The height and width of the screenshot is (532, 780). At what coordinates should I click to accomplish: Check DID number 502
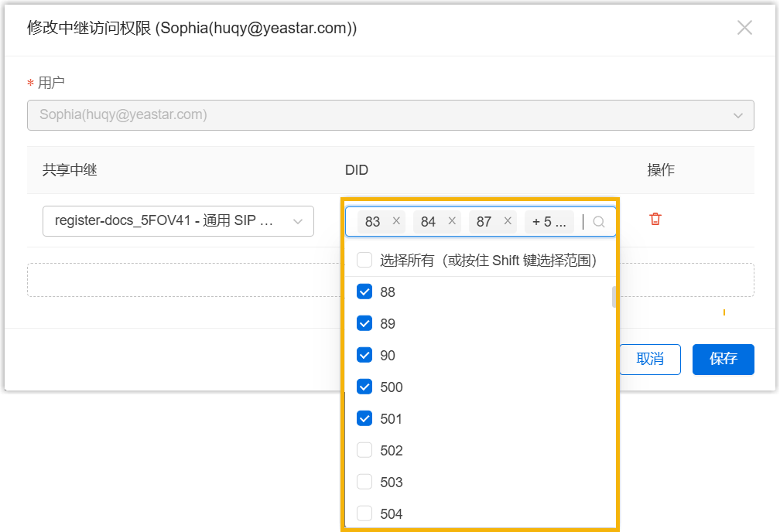[364, 450]
